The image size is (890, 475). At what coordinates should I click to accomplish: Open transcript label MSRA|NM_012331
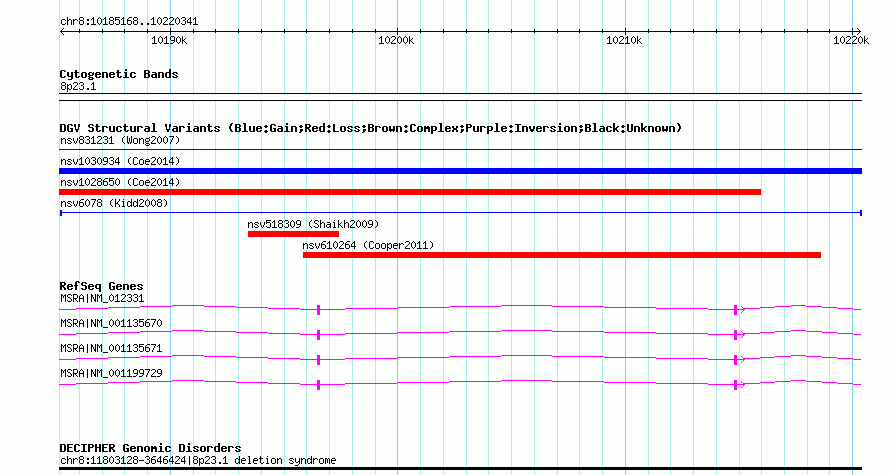point(102,299)
